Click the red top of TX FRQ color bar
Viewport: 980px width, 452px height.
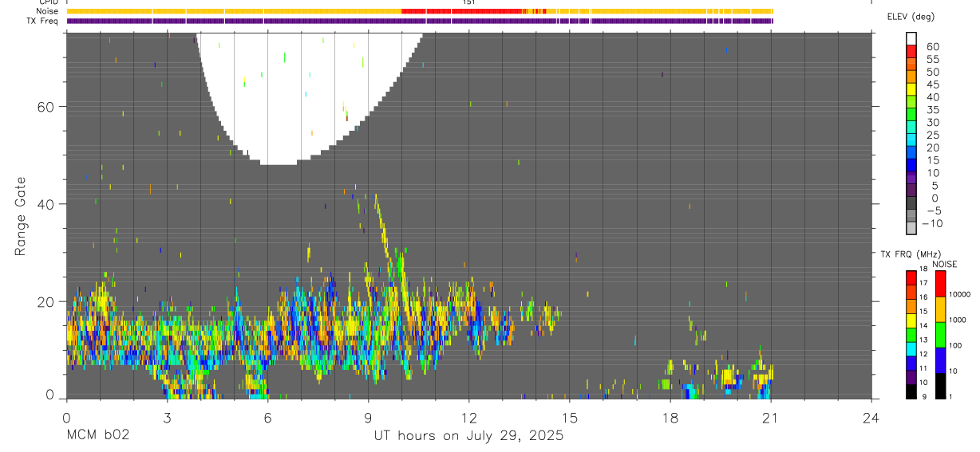(x=911, y=277)
